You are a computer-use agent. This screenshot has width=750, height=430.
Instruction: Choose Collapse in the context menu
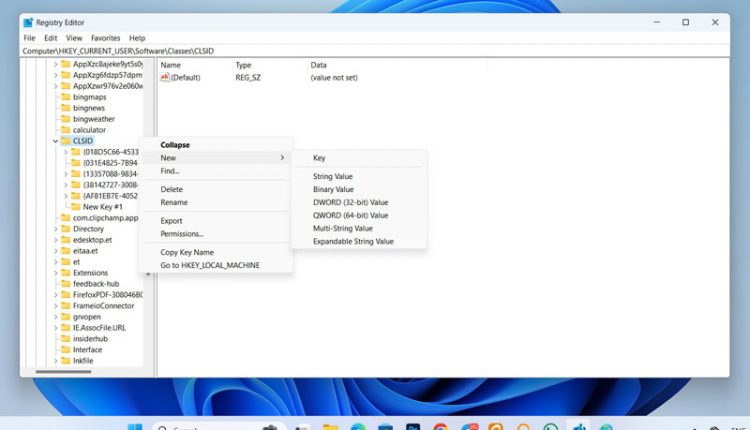point(216,145)
